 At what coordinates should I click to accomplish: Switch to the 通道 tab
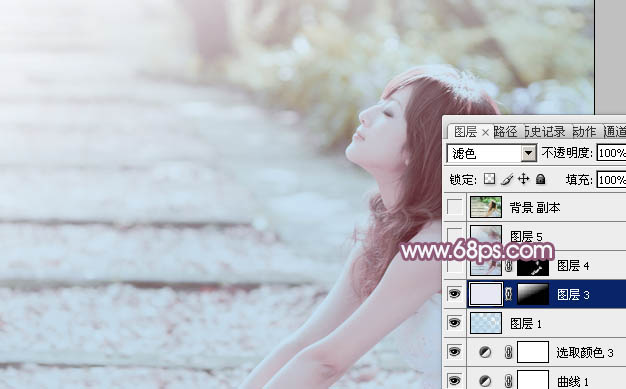click(x=614, y=132)
